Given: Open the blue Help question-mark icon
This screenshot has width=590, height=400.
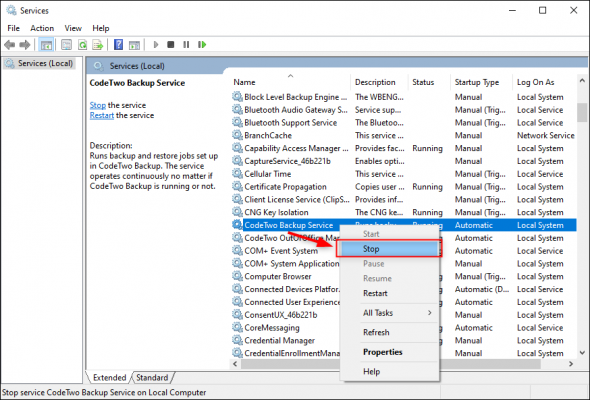Looking at the screenshot, I should coord(119,45).
